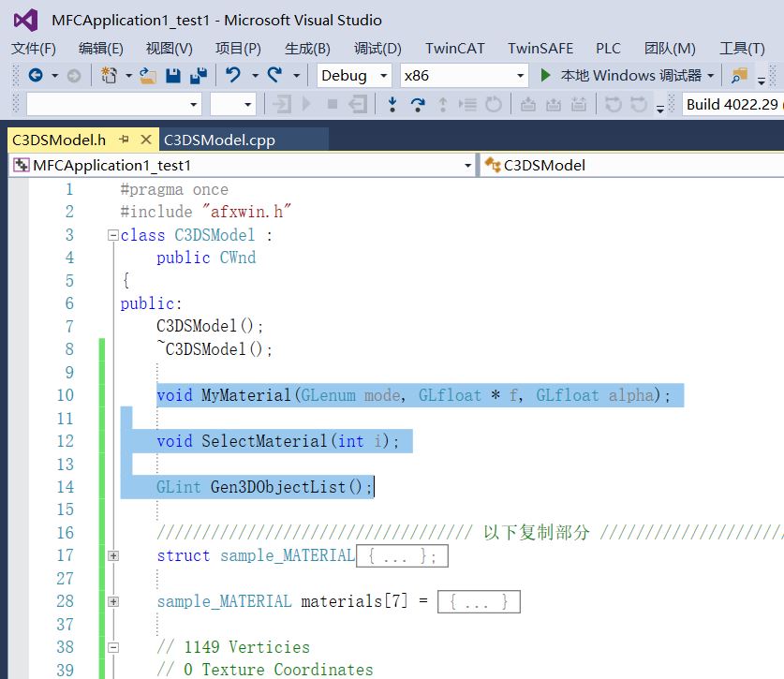This screenshot has width=784, height=679.
Task: Click the Navigate Backward history dropdown arrow
Action: point(54,76)
